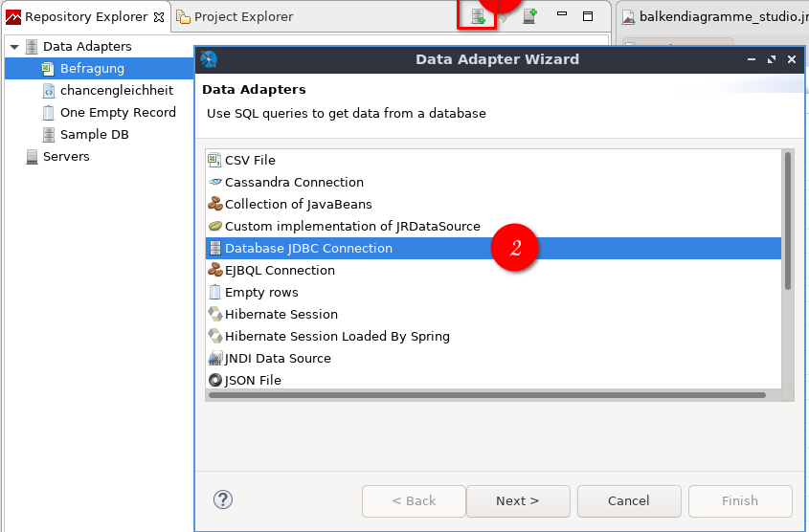Choose JNDI Data Source from the list
Screen dimensions: 809x532
click(278, 359)
